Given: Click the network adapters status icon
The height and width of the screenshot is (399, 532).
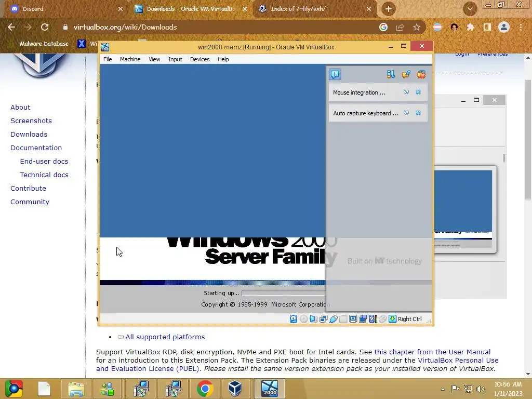Looking at the screenshot, I should [x=323, y=319].
